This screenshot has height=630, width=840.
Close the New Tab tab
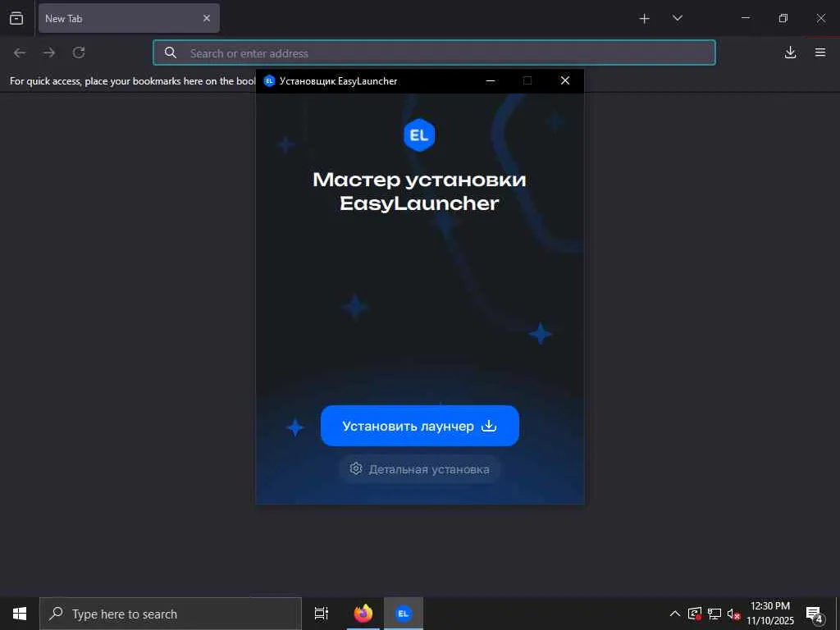(207, 18)
